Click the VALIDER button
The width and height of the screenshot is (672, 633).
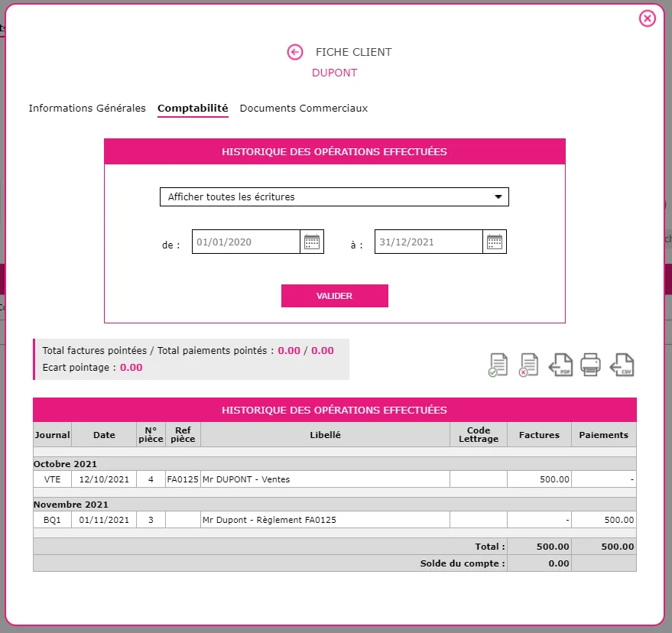point(335,296)
